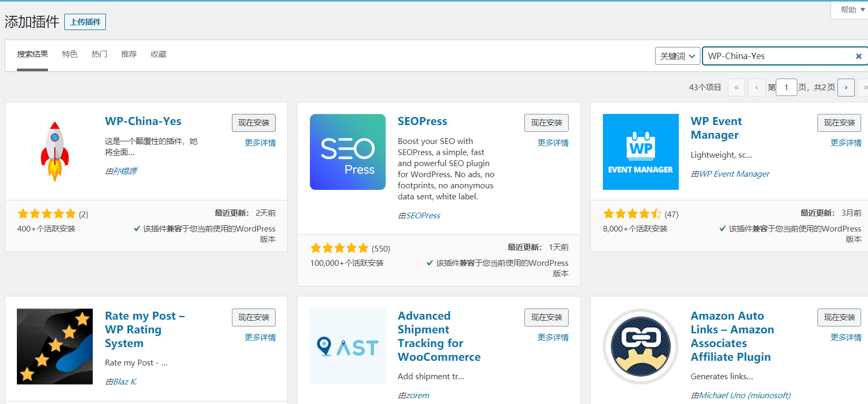Jump to first page double-arrow button

736,88
